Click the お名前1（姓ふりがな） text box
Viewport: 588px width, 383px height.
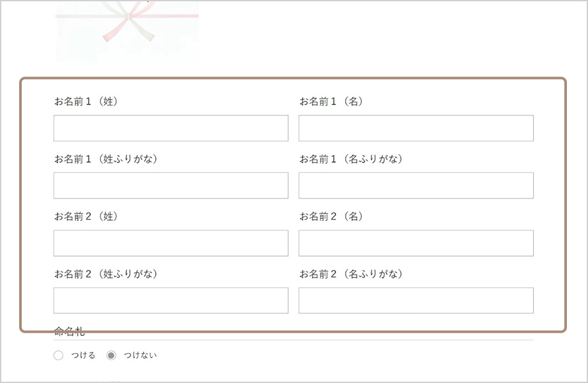pos(171,185)
